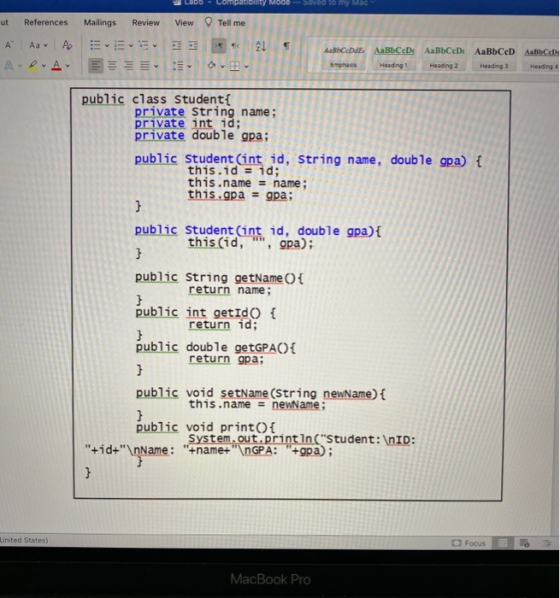Apply the Emphasis style
This screenshot has width=560, height=598.
(x=343, y=56)
